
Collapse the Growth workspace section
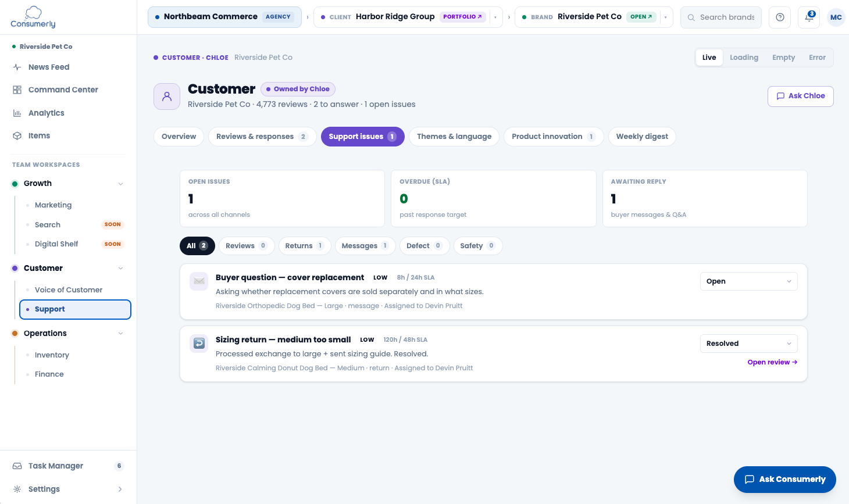[x=120, y=184]
